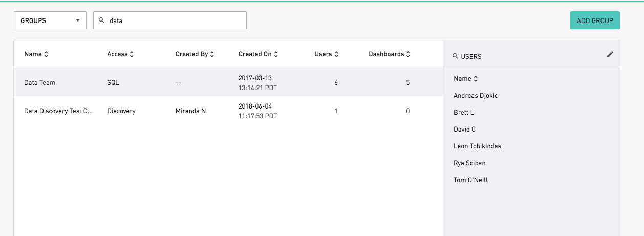Screen dimensions: 644x236
Task: Sort by the Name column arrows
Action: coord(46,54)
